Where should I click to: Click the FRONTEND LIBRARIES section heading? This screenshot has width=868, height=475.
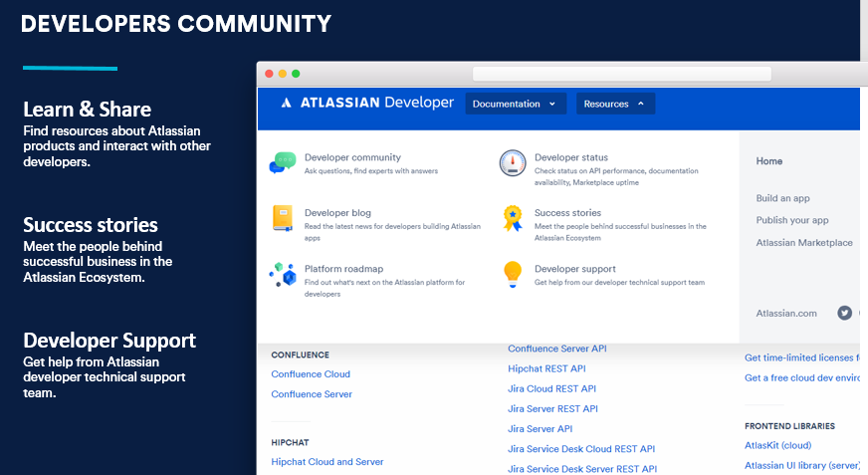pyautogui.click(x=789, y=426)
